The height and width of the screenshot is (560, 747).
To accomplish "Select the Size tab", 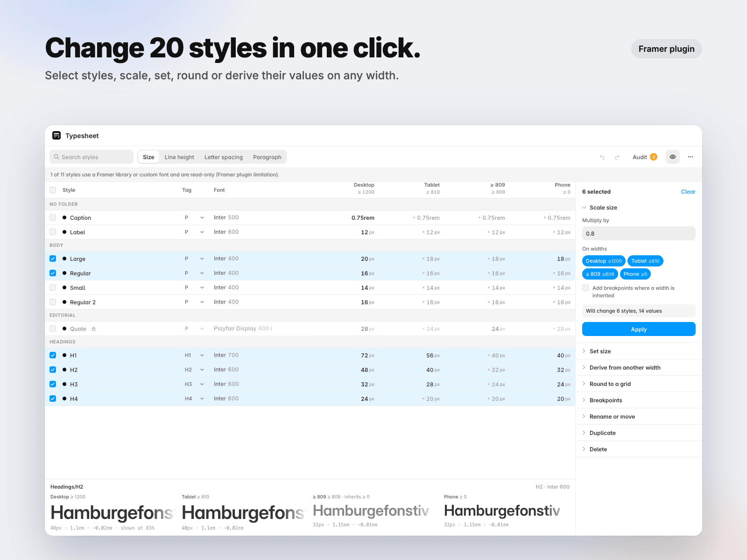I will click(148, 157).
